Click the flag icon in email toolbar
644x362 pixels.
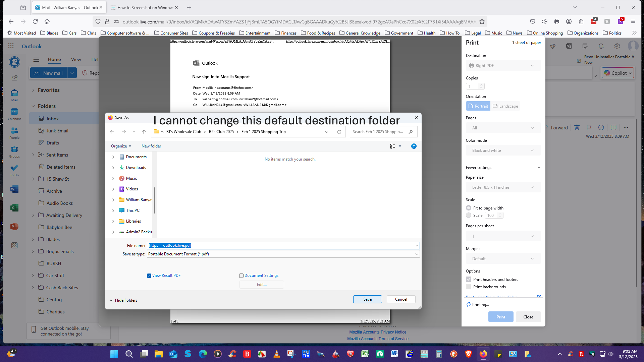[x=589, y=127]
